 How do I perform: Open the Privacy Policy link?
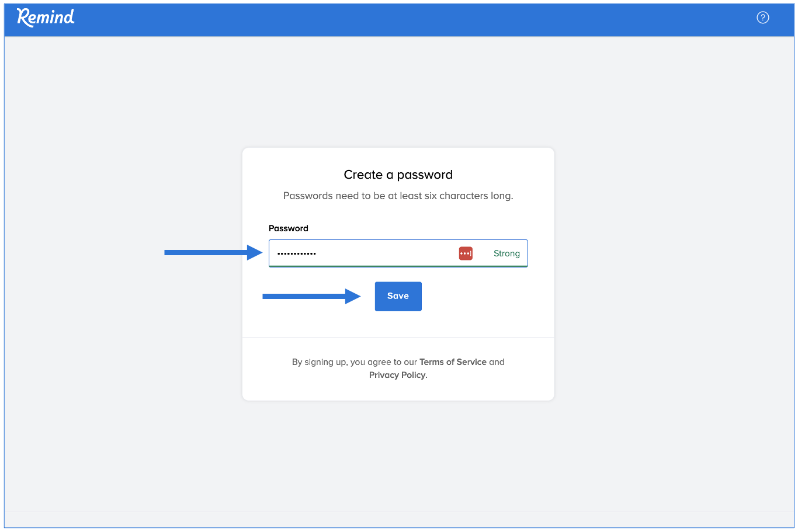(x=397, y=375)
